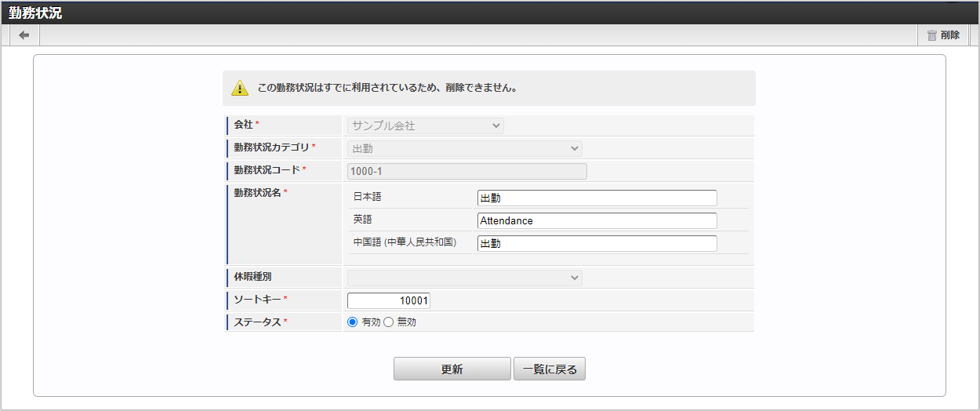This screenshot has width=980, height=411.
Task: Click the deletion warning message text
Action: (387, 88)
